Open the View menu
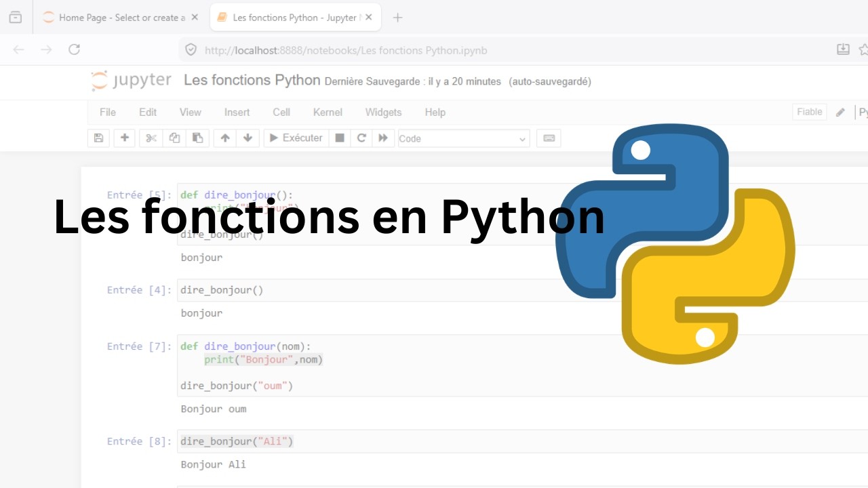868x488 pixels. click(191, 113)
